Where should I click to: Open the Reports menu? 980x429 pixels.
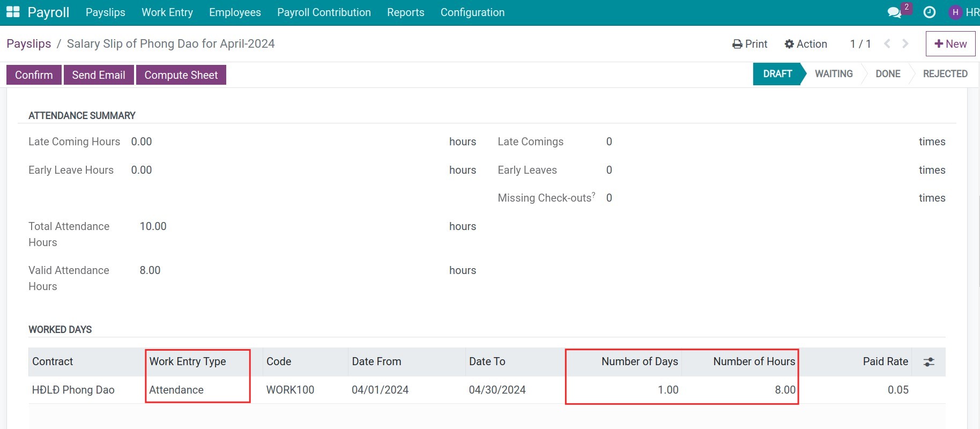(406, 12)
